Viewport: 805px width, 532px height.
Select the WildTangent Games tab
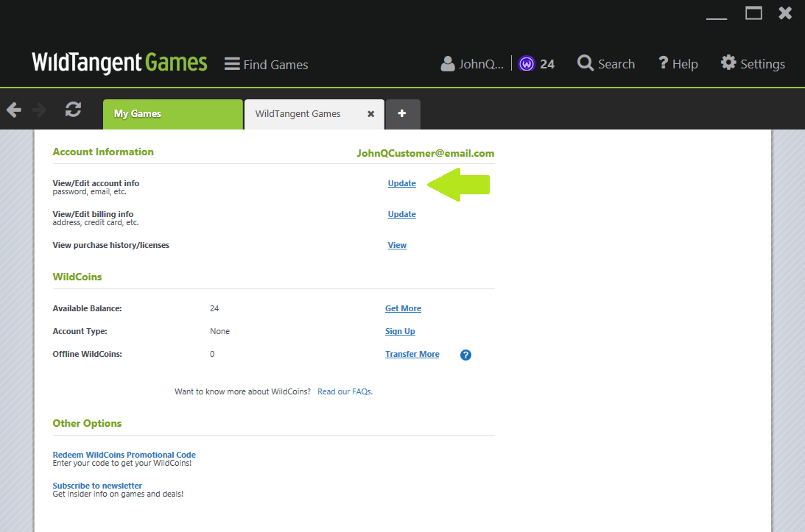point(314,114)
